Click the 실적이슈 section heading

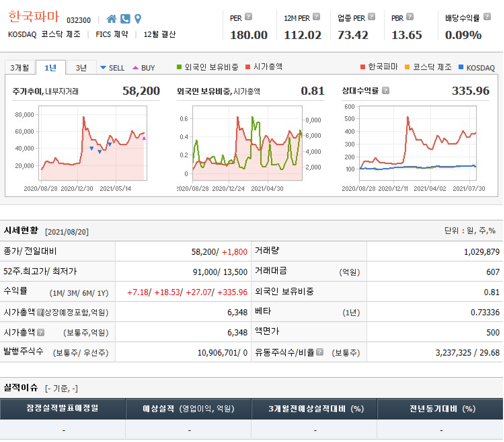pos(21,388)
